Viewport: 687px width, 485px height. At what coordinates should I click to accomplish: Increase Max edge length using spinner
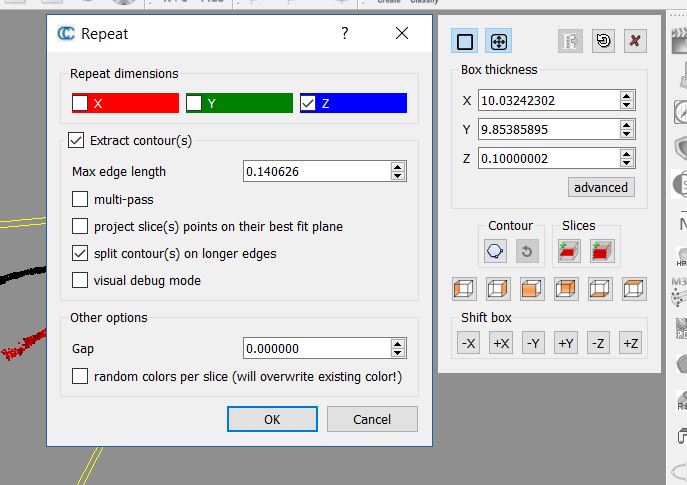(399, 167)
